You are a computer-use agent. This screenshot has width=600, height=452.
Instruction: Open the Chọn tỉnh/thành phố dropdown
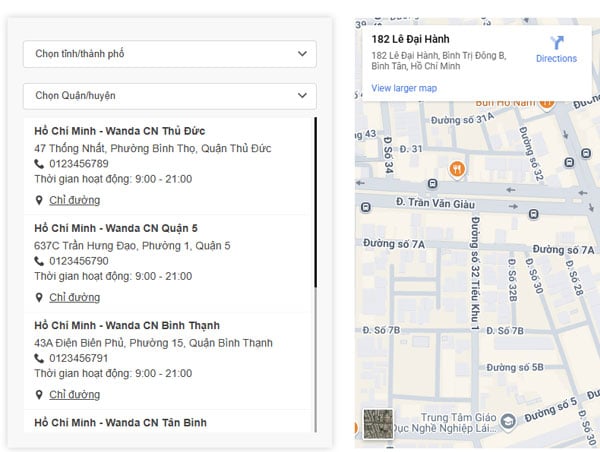[170, 54]
